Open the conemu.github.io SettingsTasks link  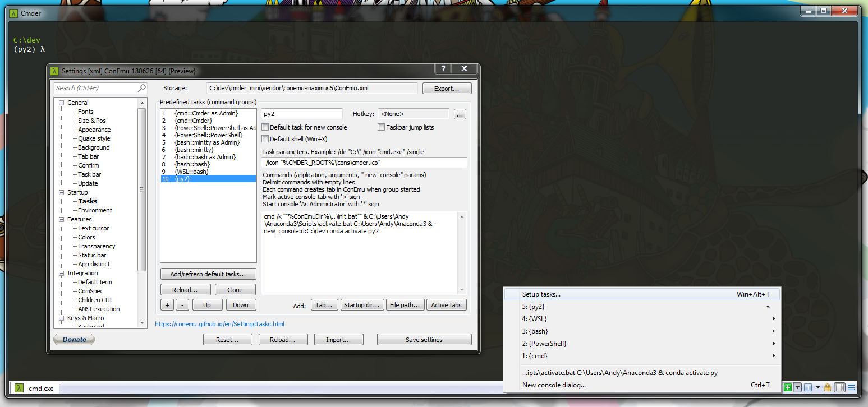[x=220, y=324]
